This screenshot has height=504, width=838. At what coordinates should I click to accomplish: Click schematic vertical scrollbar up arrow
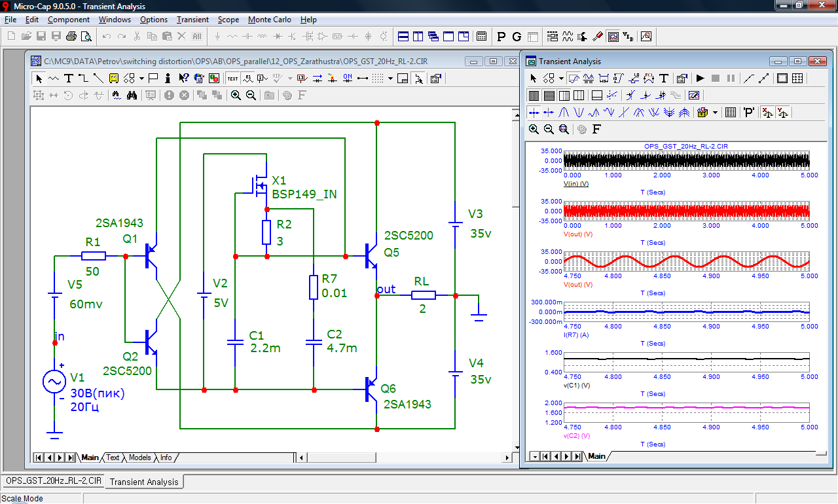click(x=516, y=114)
